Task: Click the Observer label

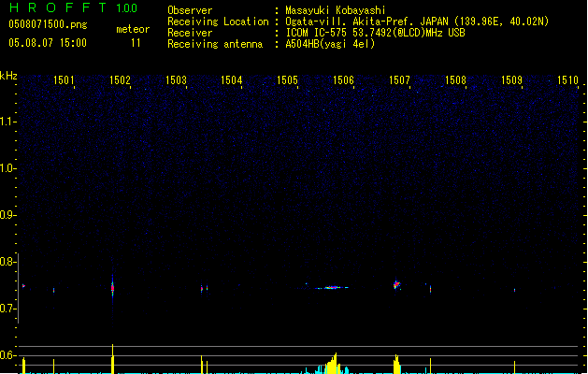Action: click(x=190, y=10)
